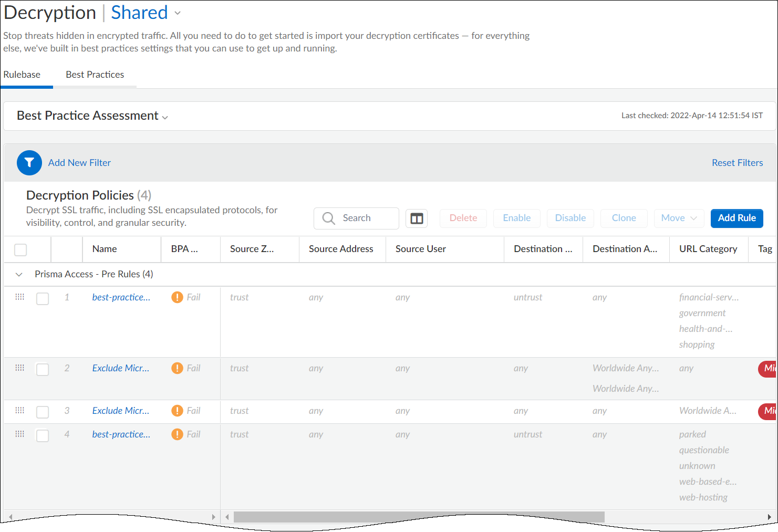The height and width of the screenshot is (532, 778).
Task: Open rule 3 Exclude Micr... link
Action: click(x=121, y=411)
